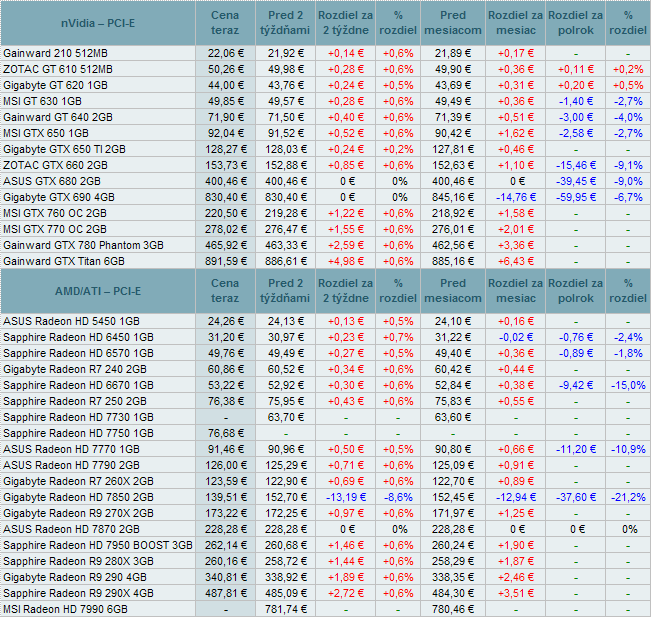
Task: Click 'ASUS Radeon HD 5450 1GB' name
Action: (71, 321)
